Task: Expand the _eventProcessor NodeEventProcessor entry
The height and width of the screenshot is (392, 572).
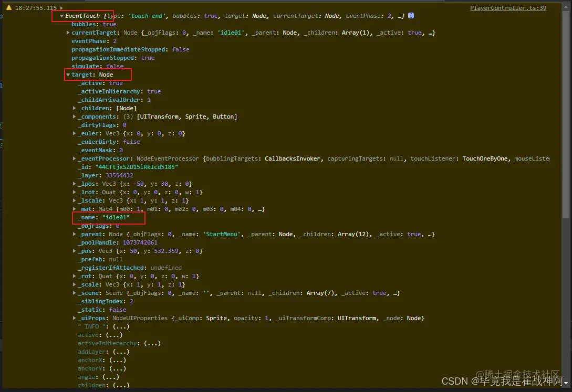Action: [x=74, y=158]
